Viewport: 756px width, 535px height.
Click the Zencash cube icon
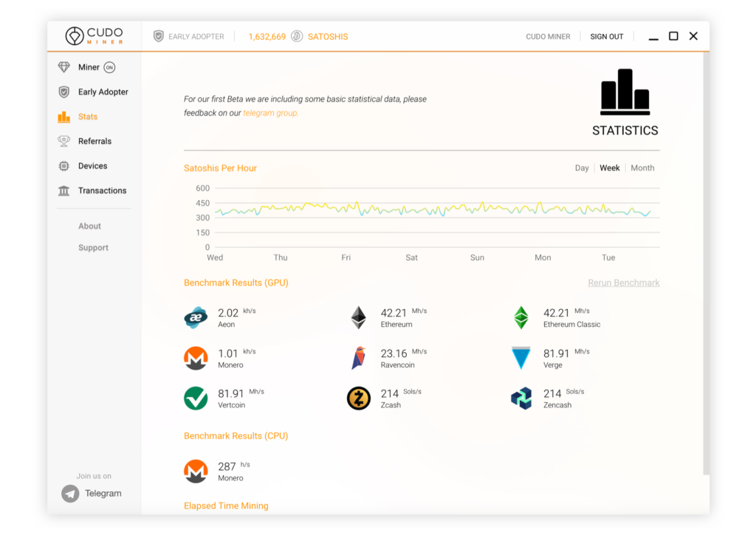point(521,398)
